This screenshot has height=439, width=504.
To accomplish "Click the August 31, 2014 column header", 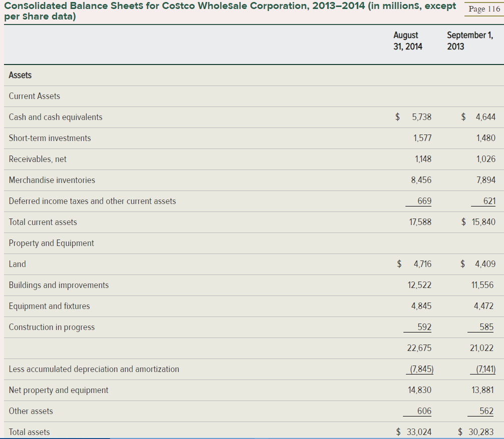I will click(x=405, y=40).
